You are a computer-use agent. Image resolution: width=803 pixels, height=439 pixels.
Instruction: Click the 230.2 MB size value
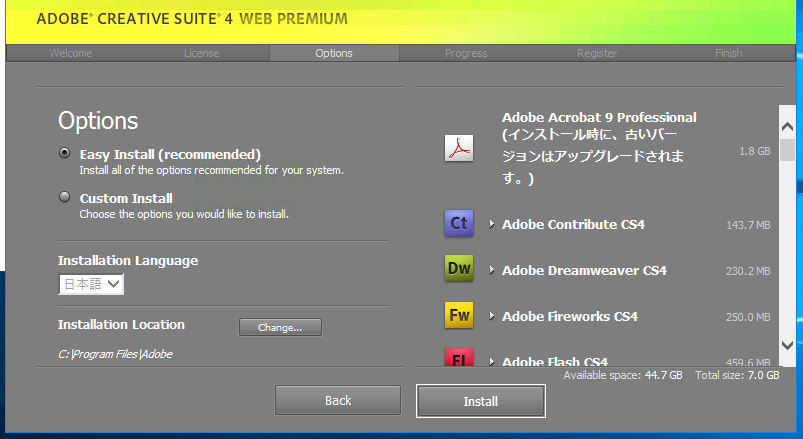748,271
